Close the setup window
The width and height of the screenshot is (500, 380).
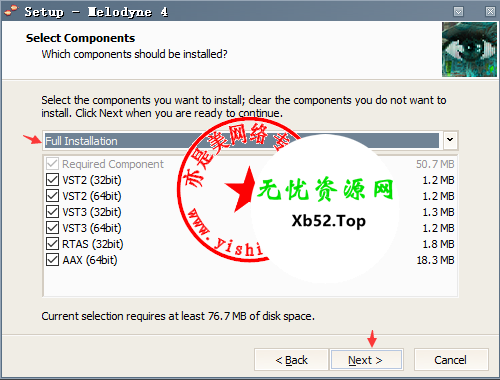click(x=490, y=12)
